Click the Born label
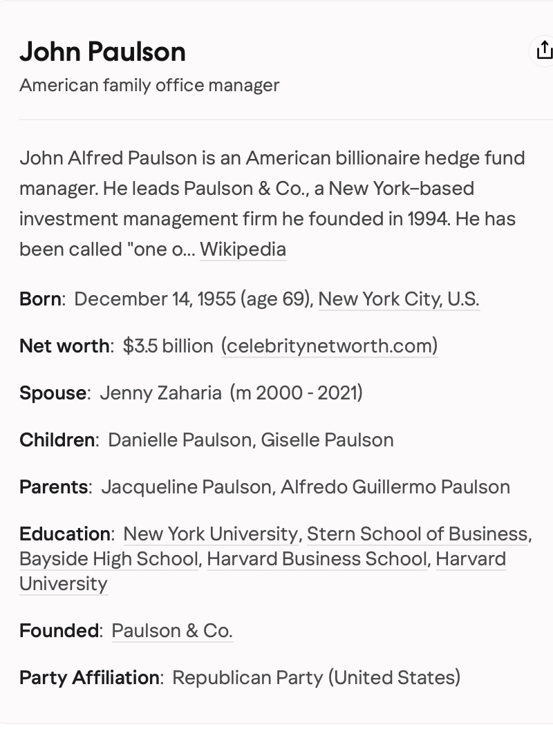Screen dimensions: 553x756 (x=40, y=299)
